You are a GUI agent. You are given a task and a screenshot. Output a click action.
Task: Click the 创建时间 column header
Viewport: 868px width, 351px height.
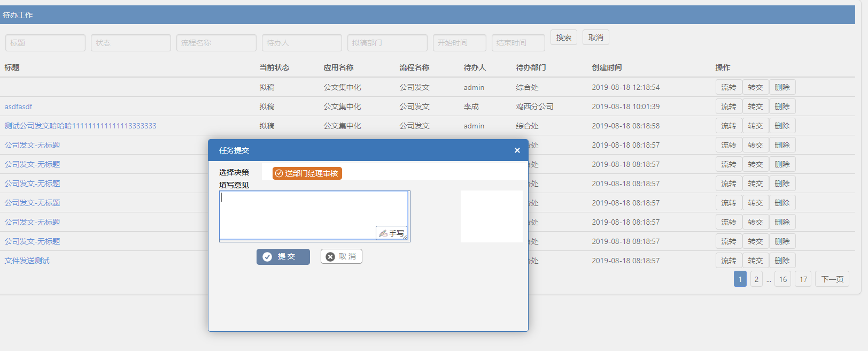[607, 67]
